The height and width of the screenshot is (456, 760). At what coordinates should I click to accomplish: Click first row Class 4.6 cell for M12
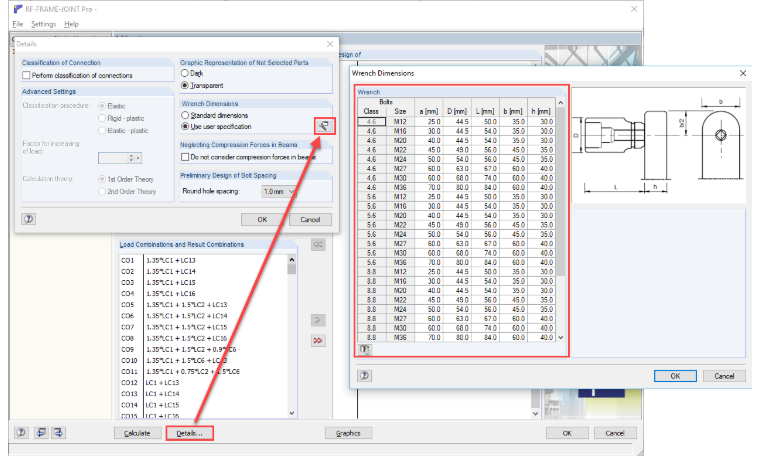[371, 122]
